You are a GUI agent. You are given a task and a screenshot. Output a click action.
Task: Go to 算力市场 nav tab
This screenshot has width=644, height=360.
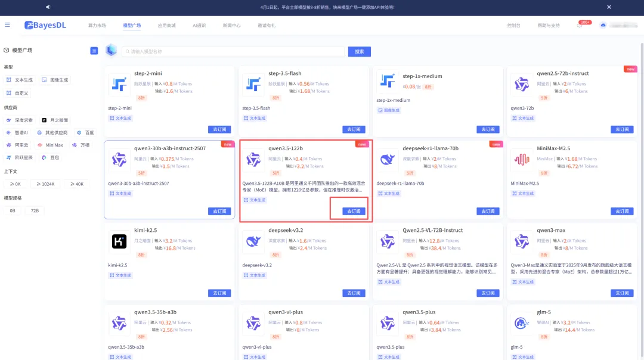tap(97, 26)
